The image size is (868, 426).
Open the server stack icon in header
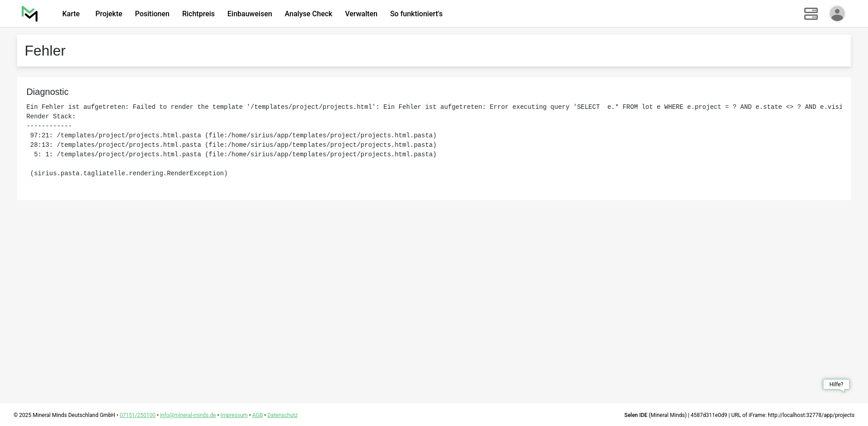click(x=811, y=14)
